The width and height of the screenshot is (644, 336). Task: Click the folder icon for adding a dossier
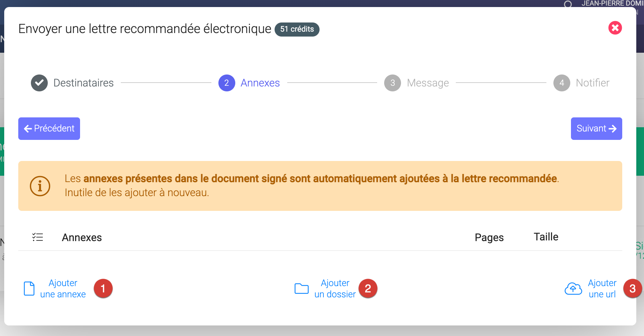[301, 289]
